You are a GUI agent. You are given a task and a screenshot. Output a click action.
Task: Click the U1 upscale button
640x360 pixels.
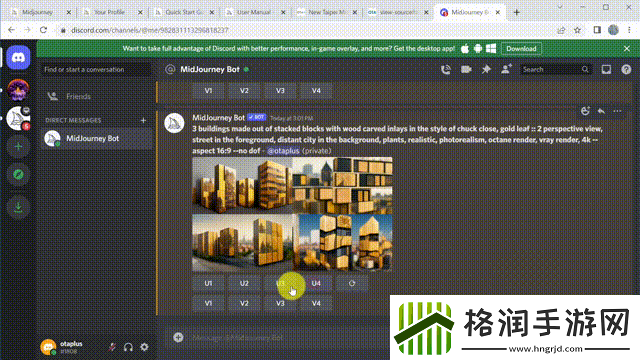pyautogui.click(x=208, y=283)
